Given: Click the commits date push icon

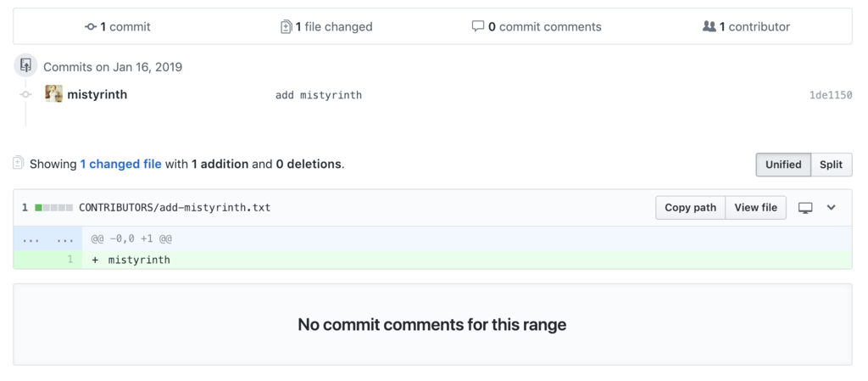Looking at the screenshot, I should [25, 65].
